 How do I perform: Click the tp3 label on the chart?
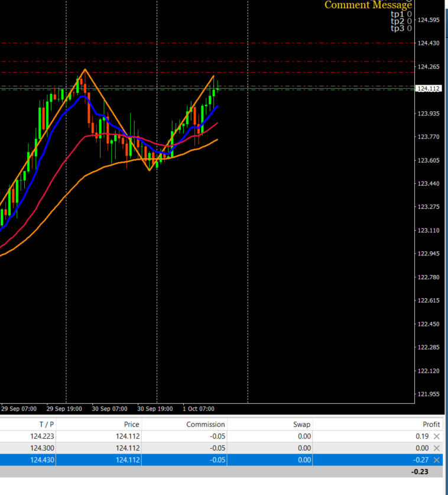click(397, 28)
